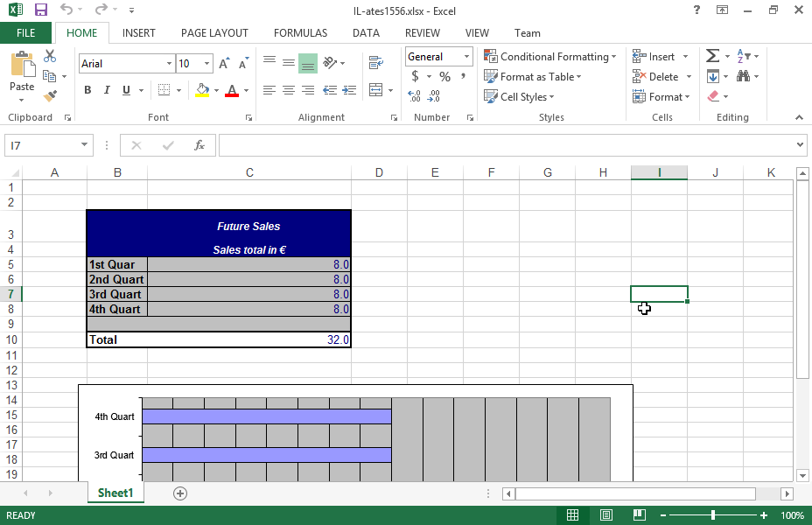
Task: Switch to the PAGE LAYOUT tab
Action: pos(214,33)
